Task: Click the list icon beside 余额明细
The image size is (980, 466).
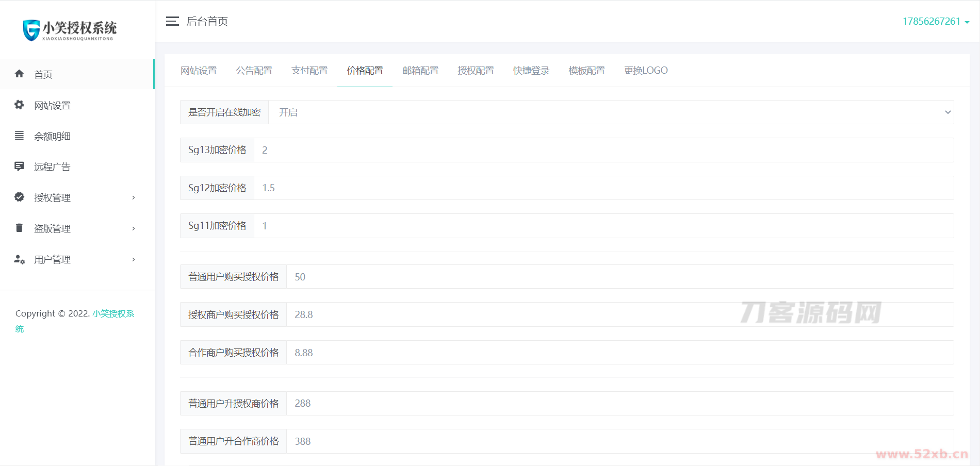Action: pyautogui.click(x=20, y=136)
